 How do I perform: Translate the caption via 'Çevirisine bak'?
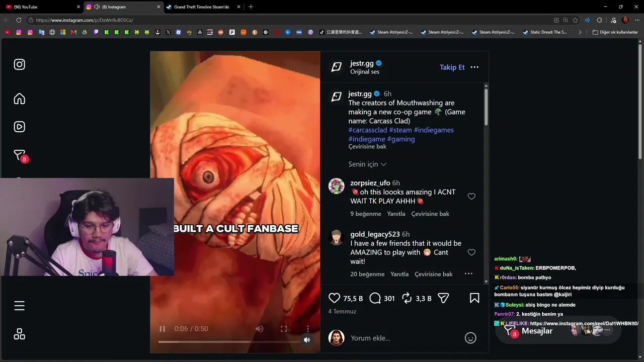click(x=367, y=147)
